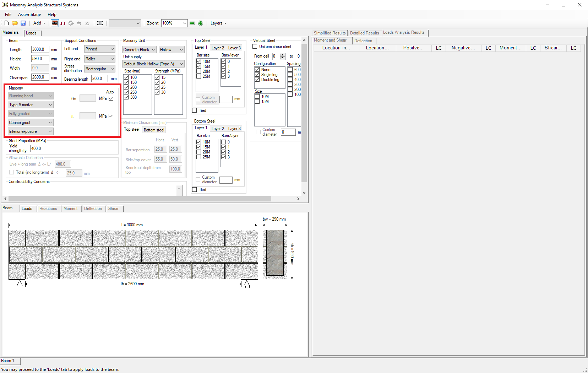Click the red down-arrows loads icon
This screenshot has height=373, width=588.
pos(63,23)
